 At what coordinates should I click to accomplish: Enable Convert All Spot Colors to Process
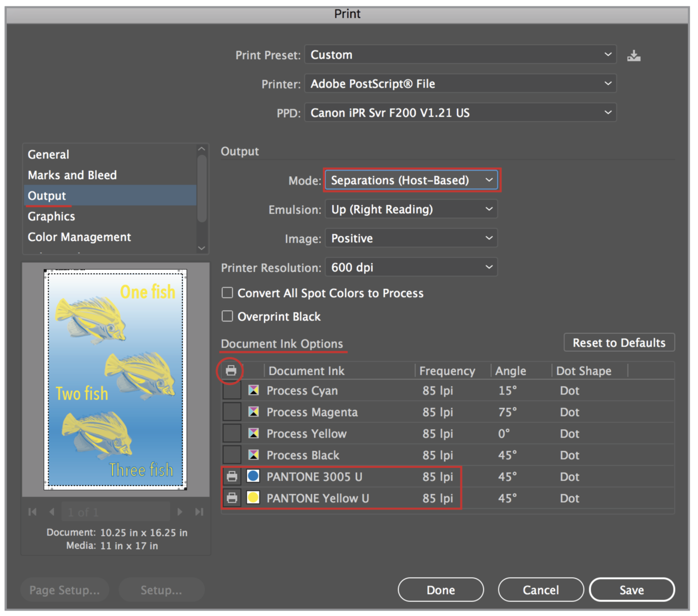coord(227,293)
